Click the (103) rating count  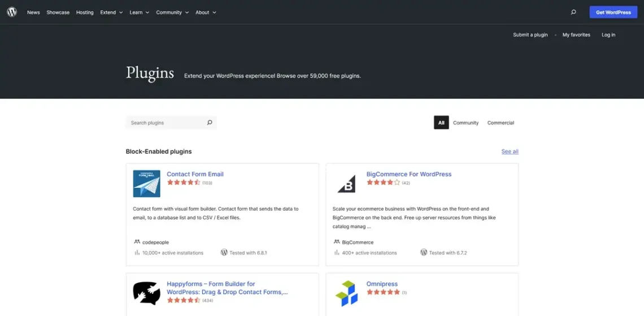pyautogui.click(x=207, y=183)
